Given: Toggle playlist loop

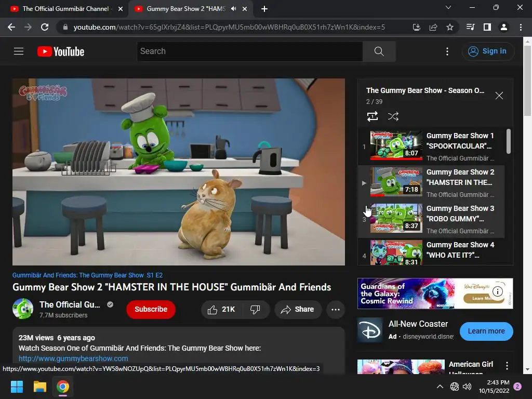Looking at the screenshot, I should point(373,116).
